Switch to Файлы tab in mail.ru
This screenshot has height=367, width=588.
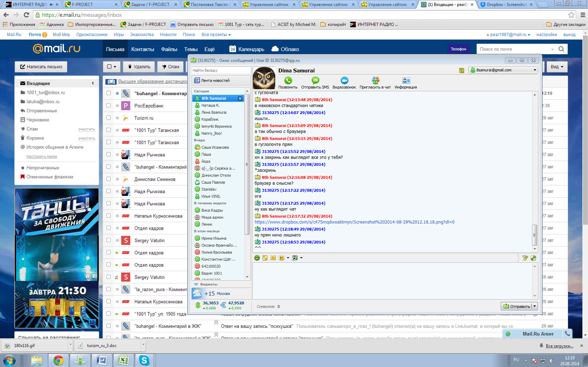point(169,49)
